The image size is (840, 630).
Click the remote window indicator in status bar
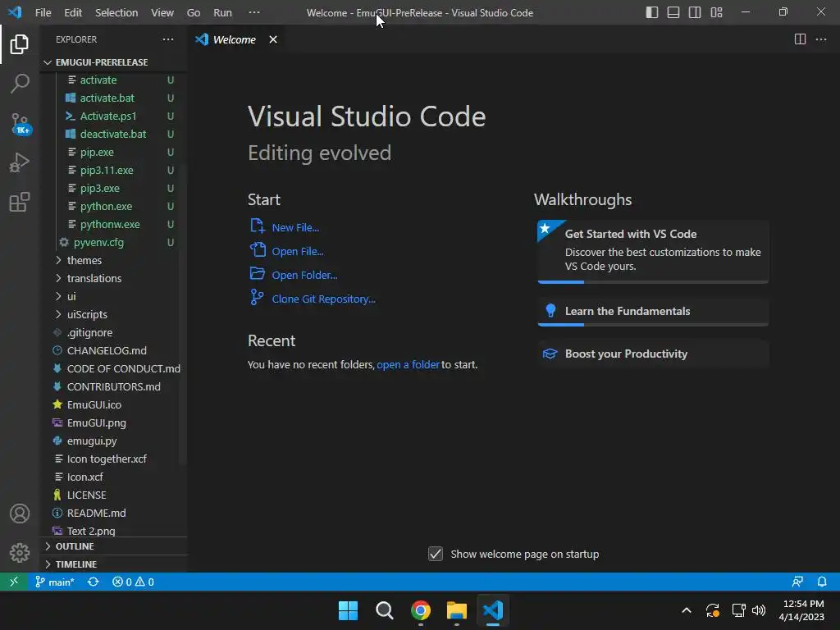tap(14, 582)
